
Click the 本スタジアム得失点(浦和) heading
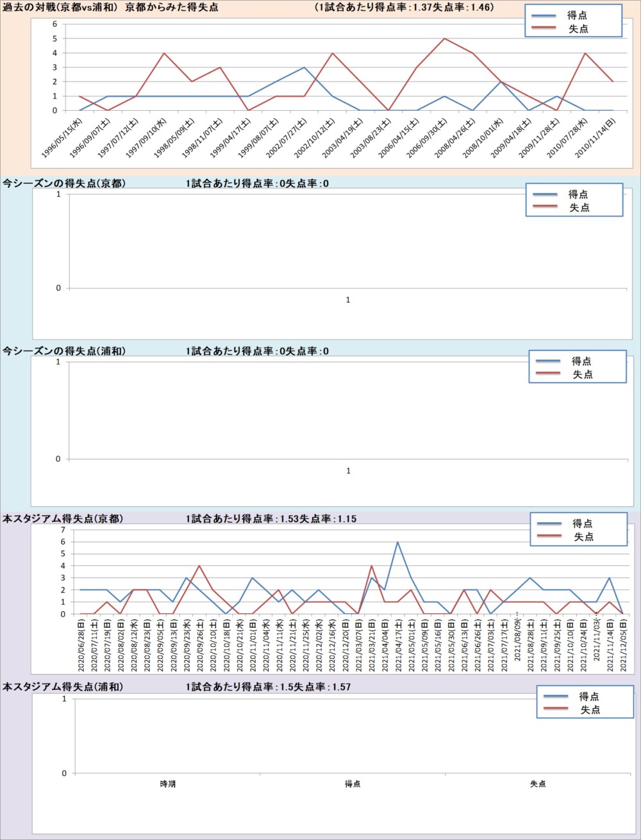pos(63,687)
